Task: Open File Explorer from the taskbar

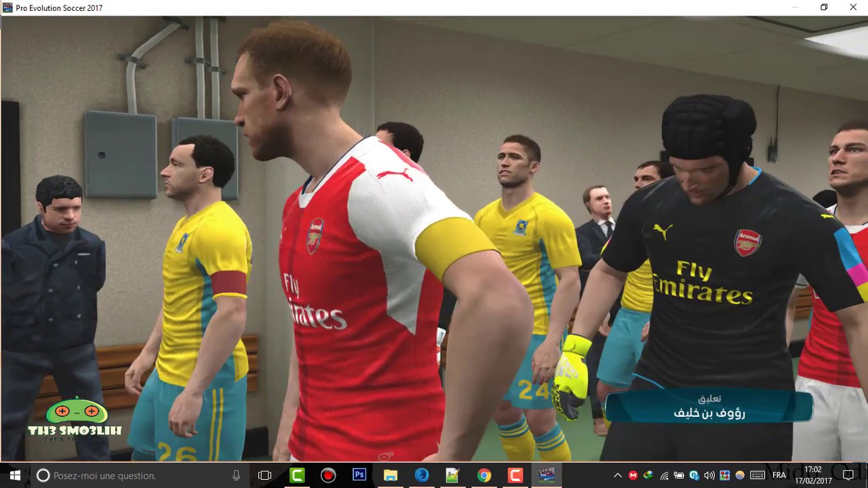Action: point(391,476)
